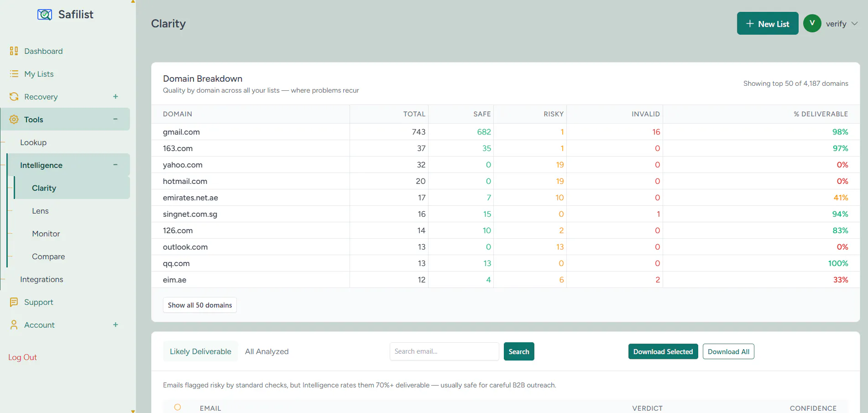
Task: Click the New List button
Action: tap(768, 23)
